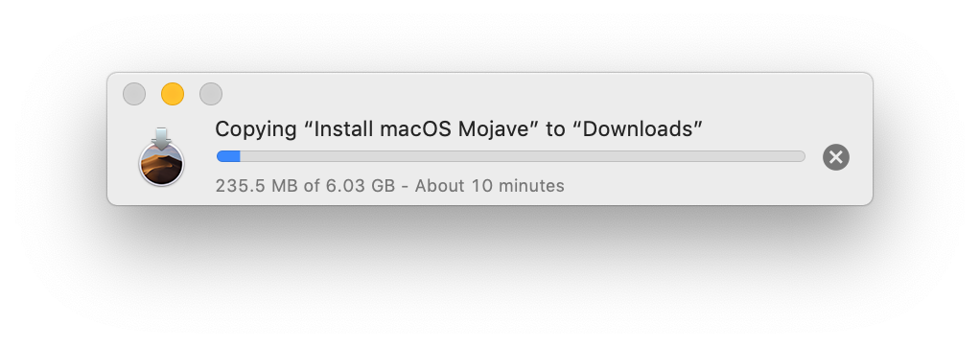Click the macOS Mojave installer icon
The image size is (980, 347).
[x=161, y=156]
